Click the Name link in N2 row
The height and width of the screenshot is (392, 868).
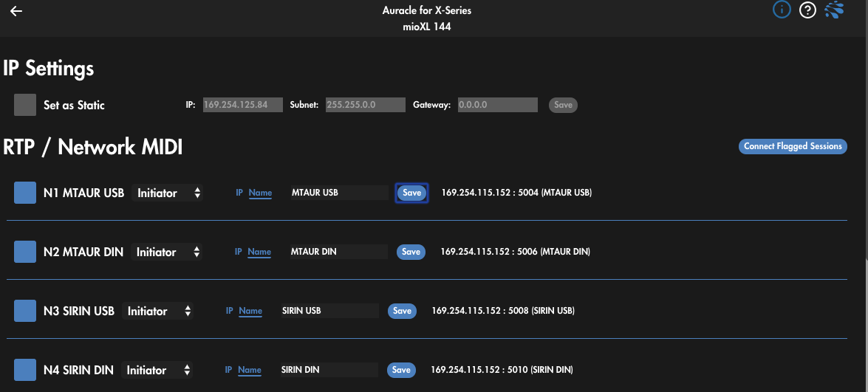click(x=259, y=252)
